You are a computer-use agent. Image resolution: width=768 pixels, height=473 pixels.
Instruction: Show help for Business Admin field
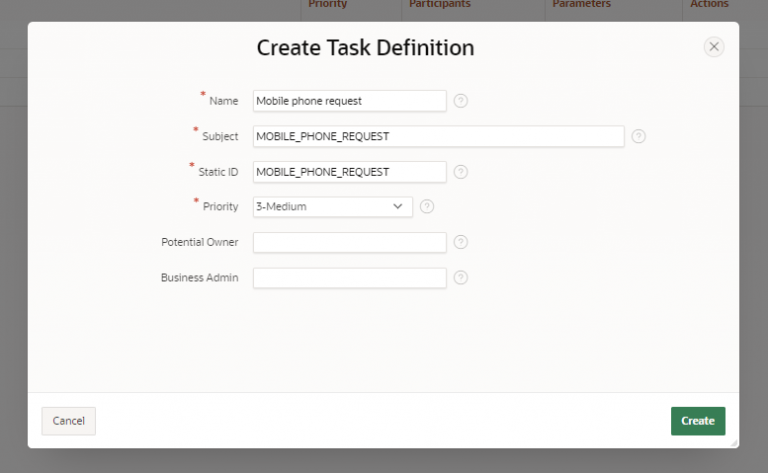(460, 278)
